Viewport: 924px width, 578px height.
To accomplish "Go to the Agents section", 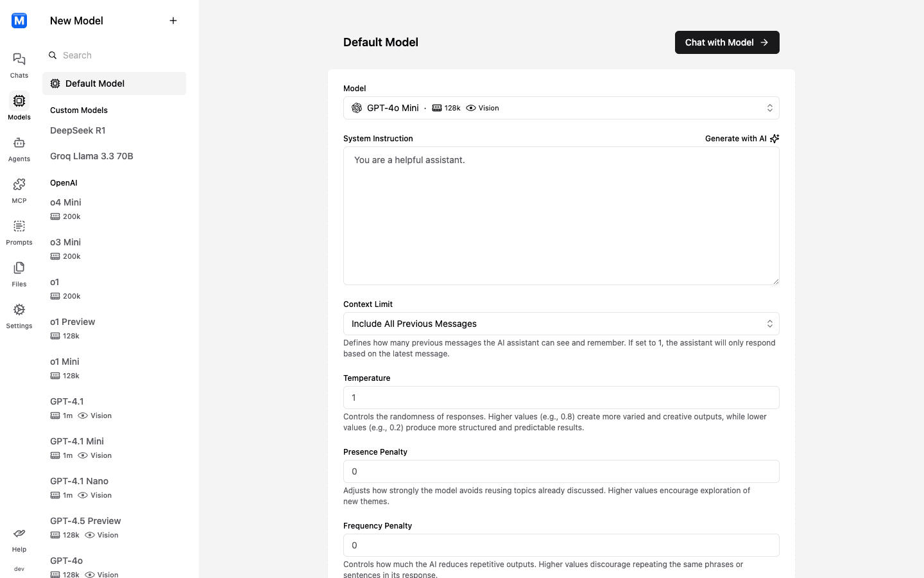I will point(19,149).
